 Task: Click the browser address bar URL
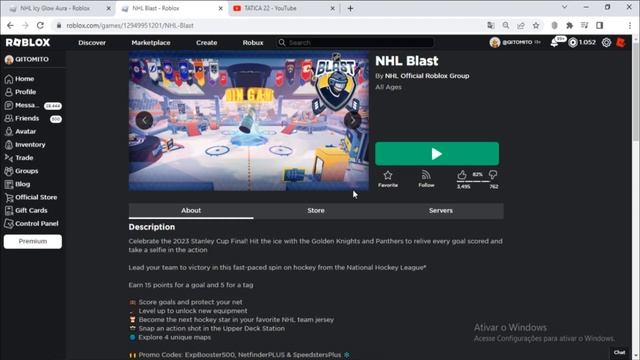[x=130, y=25]
